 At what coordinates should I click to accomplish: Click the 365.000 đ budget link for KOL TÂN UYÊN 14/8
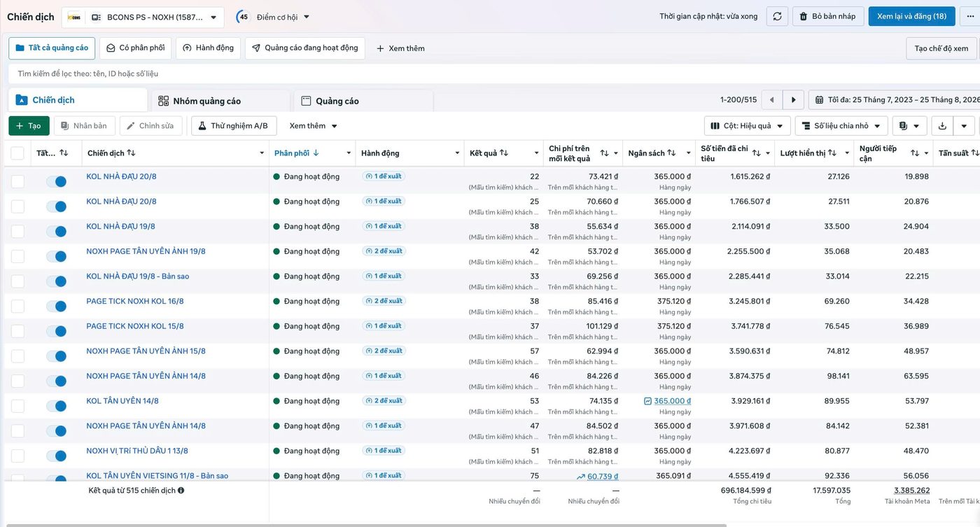[x=672, y=401]
